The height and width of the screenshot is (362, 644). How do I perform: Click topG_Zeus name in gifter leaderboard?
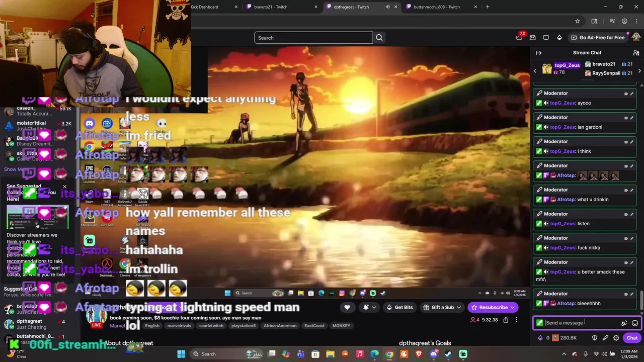(x=567, y=65)
